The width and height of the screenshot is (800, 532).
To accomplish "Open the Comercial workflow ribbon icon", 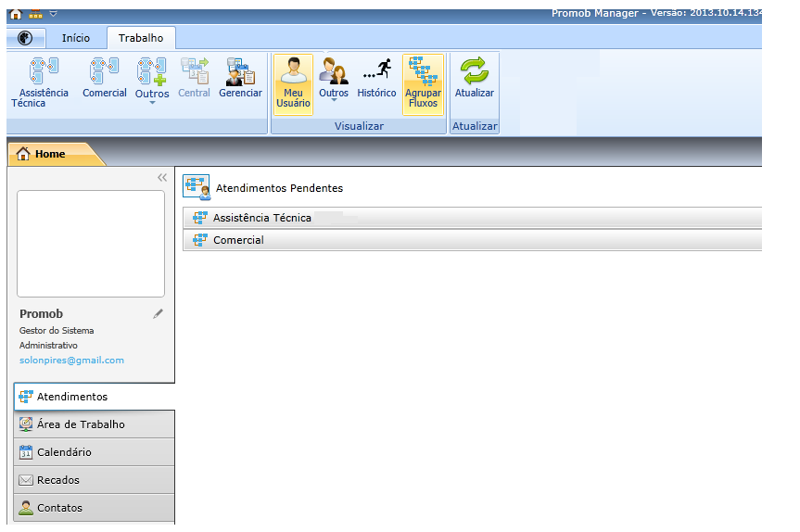I will (x=104, y=78).
